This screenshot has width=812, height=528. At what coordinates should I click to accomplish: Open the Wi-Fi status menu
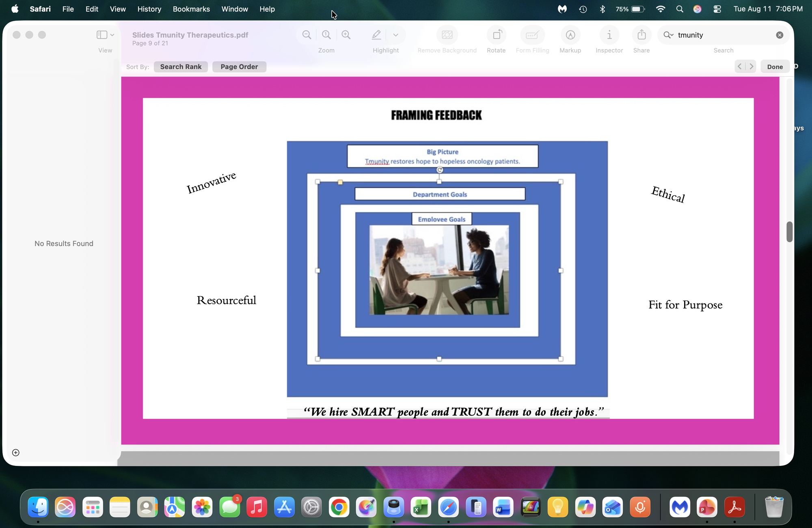click(x=661, y=9)
